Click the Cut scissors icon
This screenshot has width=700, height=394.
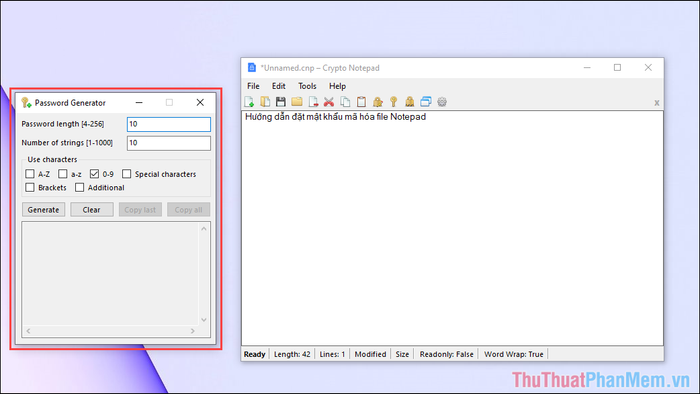329,102
